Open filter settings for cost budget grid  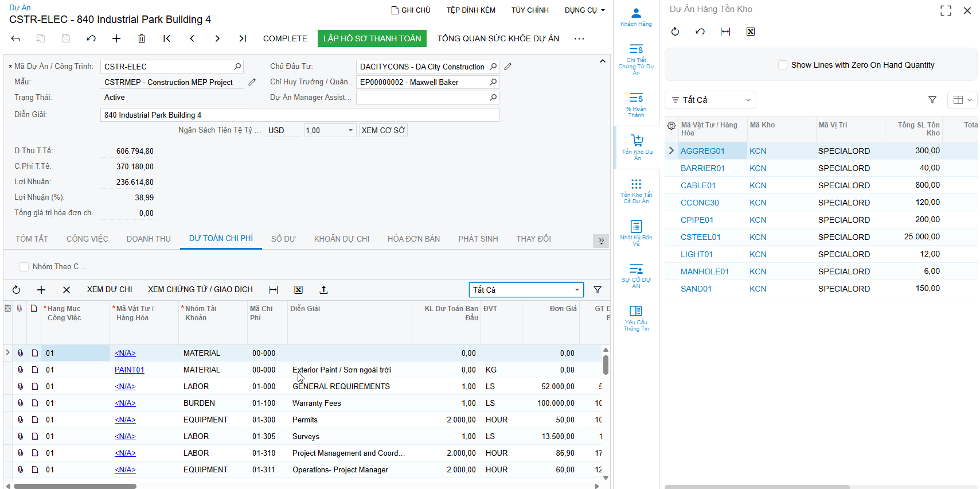click(598, 290)
